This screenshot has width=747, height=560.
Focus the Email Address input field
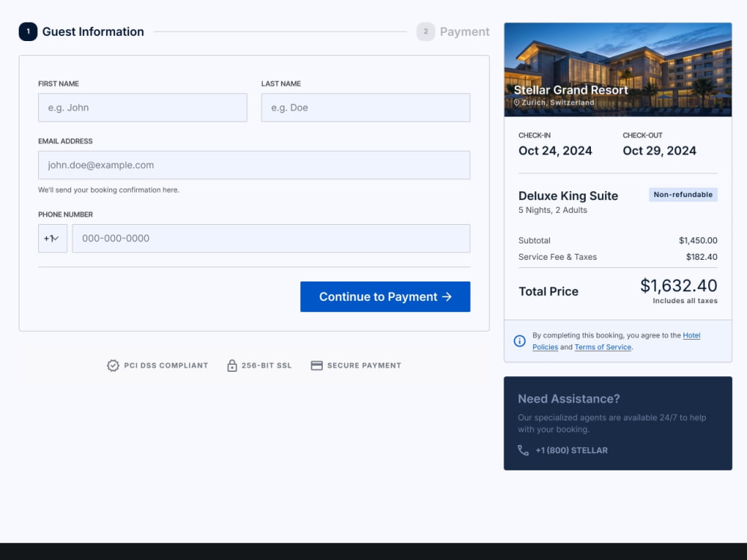(x=254, y=165)
